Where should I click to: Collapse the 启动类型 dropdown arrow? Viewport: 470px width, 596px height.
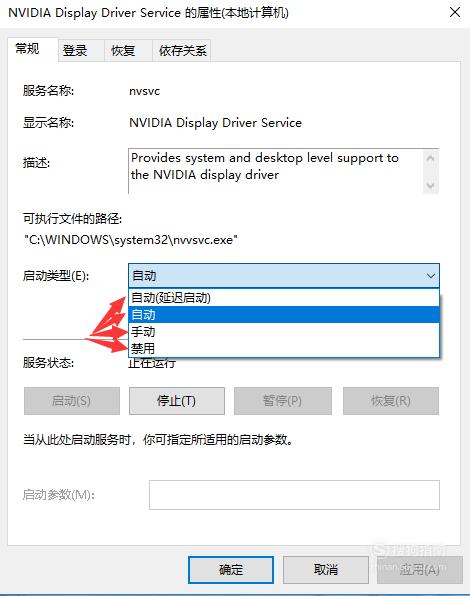coord(430,276)
